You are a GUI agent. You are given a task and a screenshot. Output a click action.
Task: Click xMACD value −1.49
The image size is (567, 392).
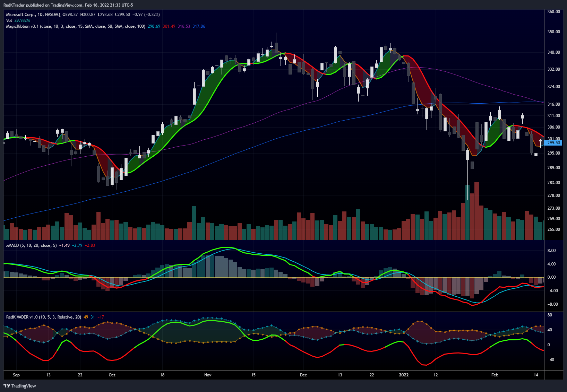click(x=65, y=245)
